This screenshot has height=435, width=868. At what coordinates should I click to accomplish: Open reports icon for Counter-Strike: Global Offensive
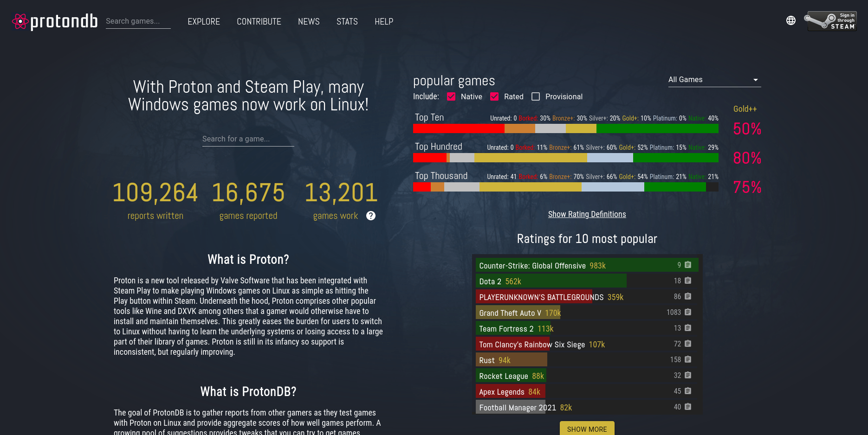pyautogui.click(x=688, y=265)
